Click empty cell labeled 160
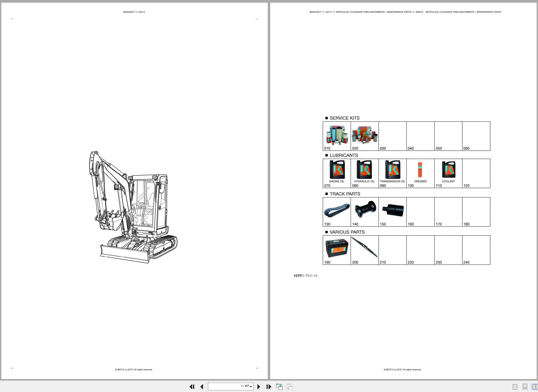 pos(420,212)
